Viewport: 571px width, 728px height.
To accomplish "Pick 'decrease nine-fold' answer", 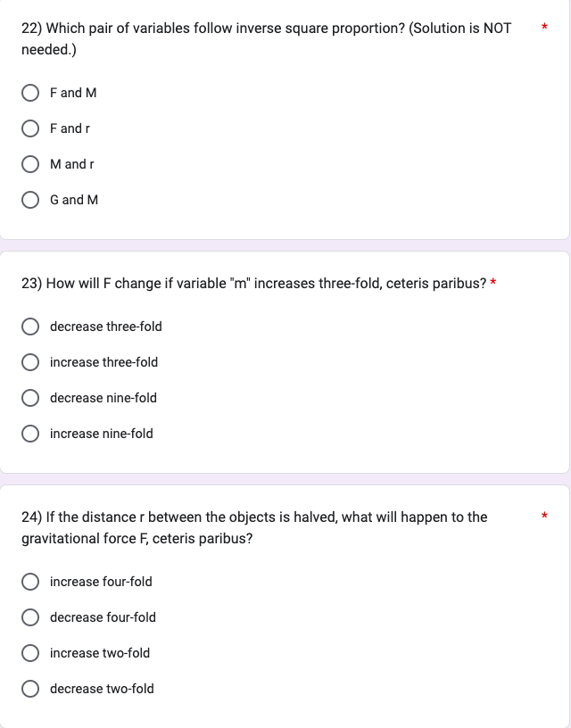I will pyautogui.click(x=31, y=398).
